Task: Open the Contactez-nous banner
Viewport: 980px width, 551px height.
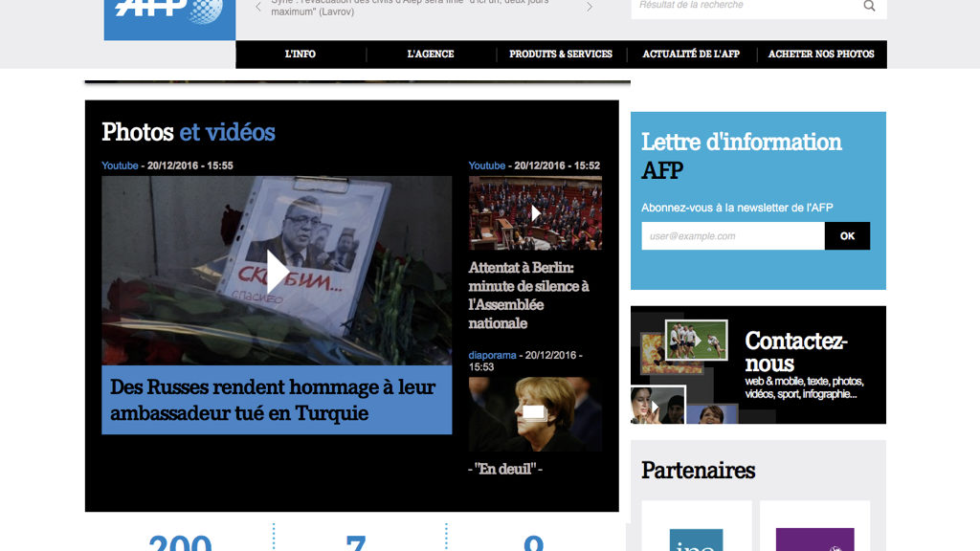Action: click(x=758, y=364)
